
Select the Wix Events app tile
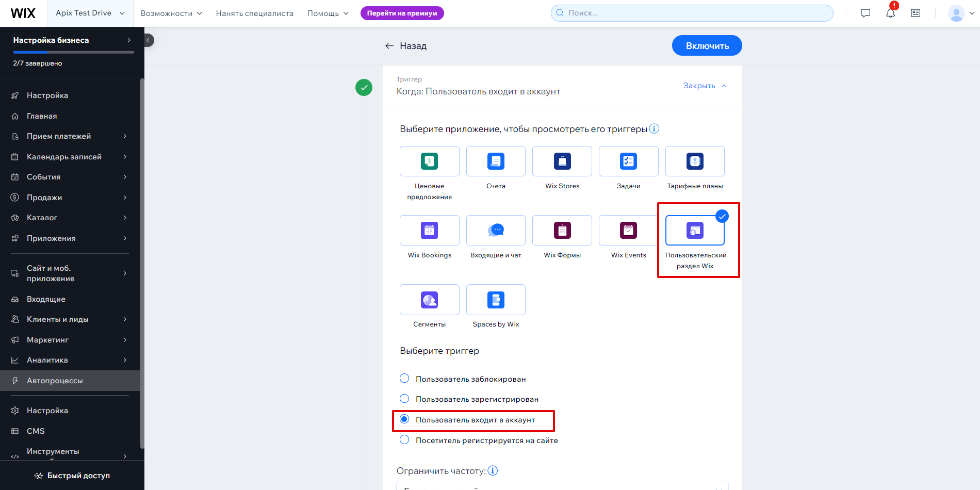click(628, 231)
